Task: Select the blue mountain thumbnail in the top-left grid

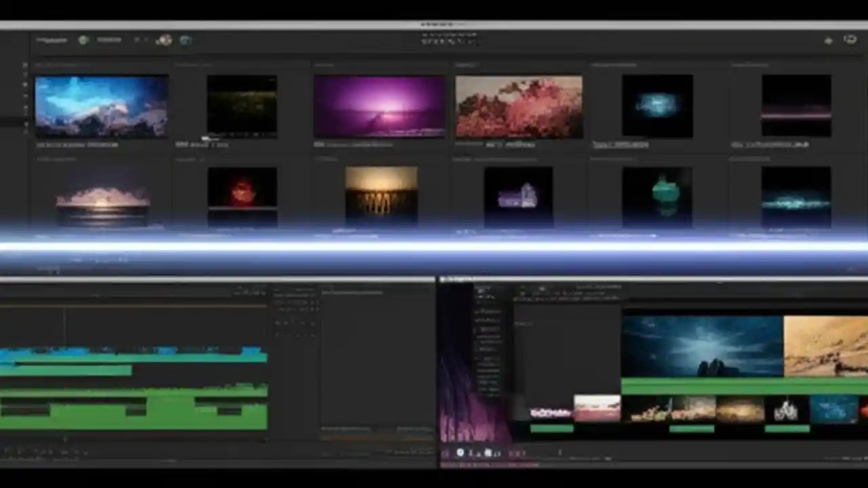Action: pos(102,105)
